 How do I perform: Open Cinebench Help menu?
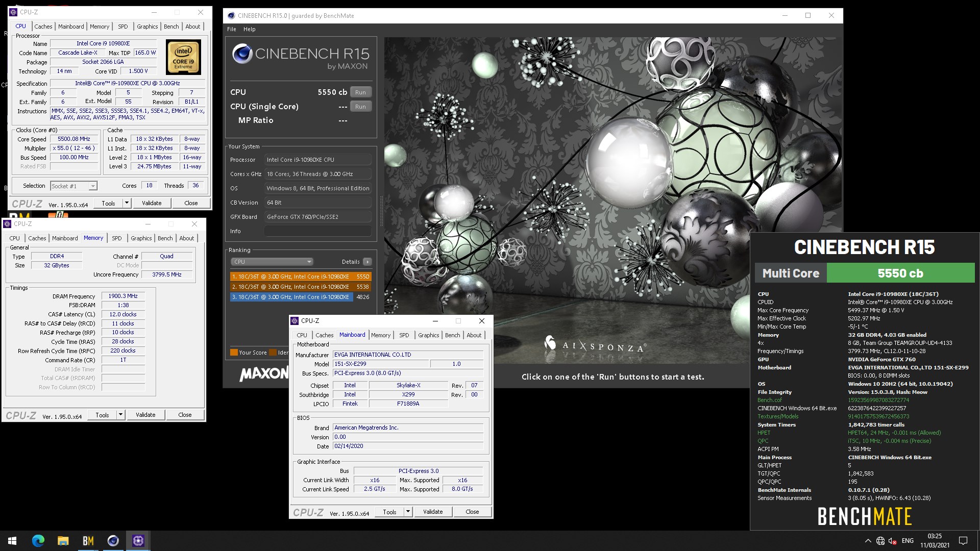[249, 29]
